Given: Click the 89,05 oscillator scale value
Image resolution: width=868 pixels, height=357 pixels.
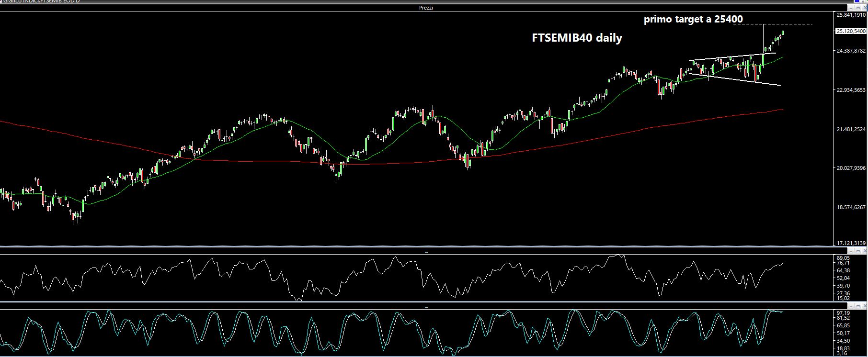Looking at the screenshot, I should 843,258.
